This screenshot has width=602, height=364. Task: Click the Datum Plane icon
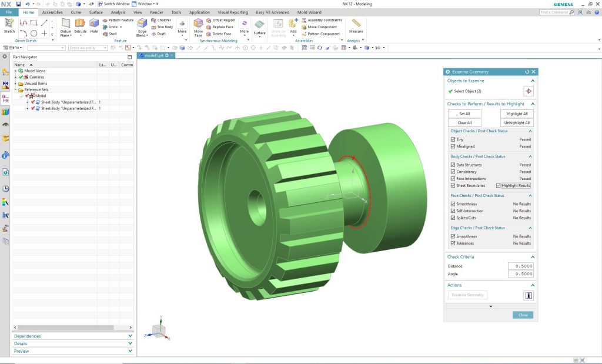[x=66, y=24]
